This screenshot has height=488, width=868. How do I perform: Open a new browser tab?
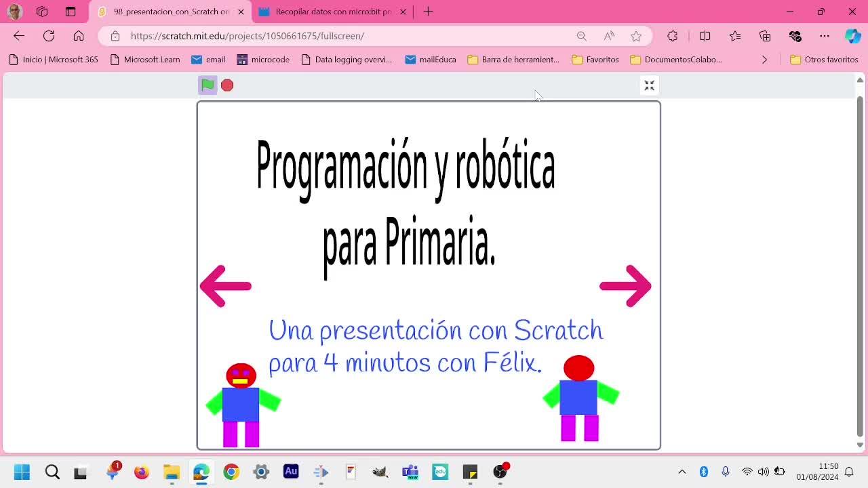point(428,12)
